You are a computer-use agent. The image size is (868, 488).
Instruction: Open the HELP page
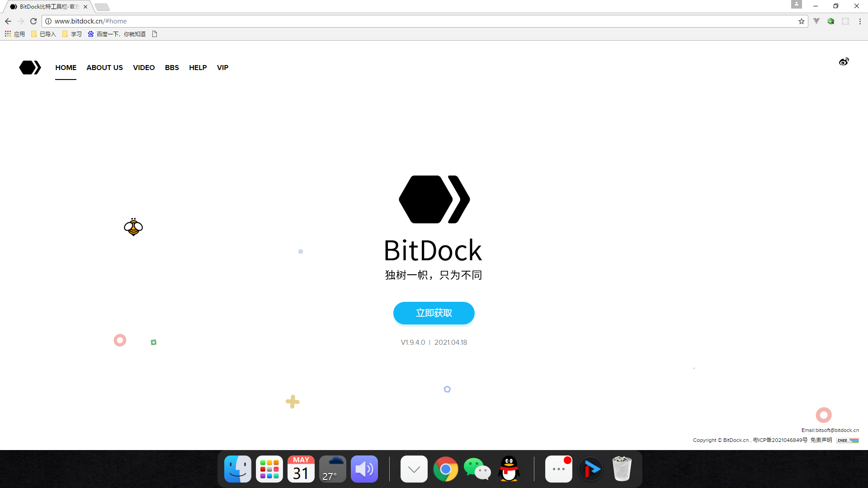(198, 68)
